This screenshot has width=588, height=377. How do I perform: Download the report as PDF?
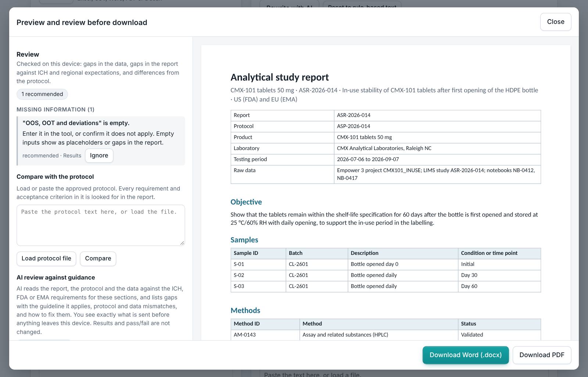point(542,355)
